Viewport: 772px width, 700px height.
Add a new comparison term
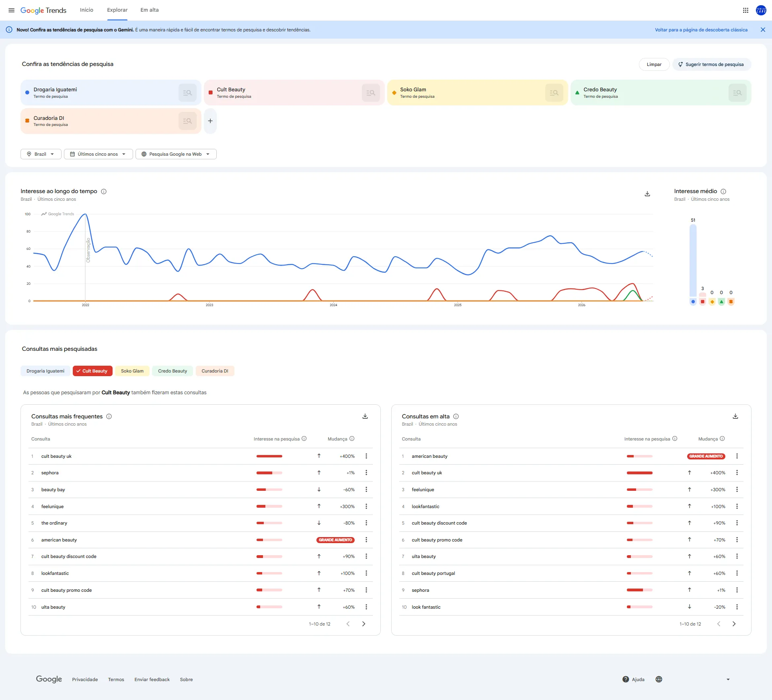click(x=210, y=121)
